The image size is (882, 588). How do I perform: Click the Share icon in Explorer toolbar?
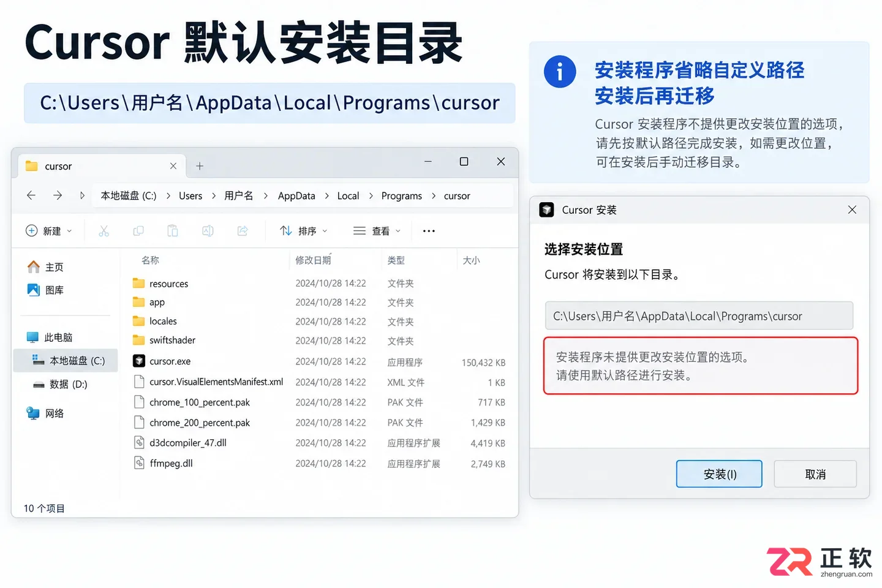pyautogui.click(x=243, y=231)
